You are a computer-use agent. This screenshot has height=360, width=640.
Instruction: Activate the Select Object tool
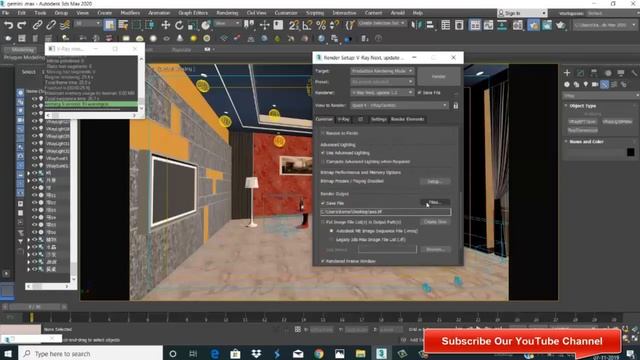point(109,25)
